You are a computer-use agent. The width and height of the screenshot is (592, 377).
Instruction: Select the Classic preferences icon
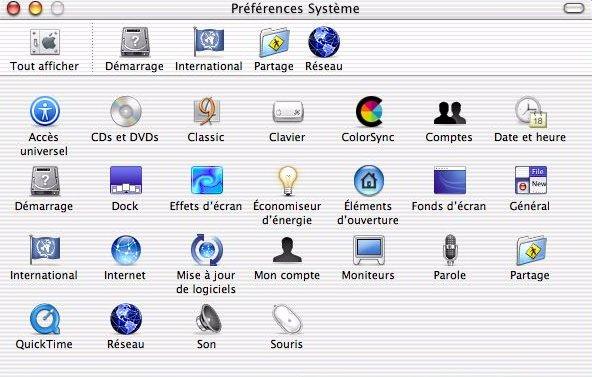click(207, 111)
